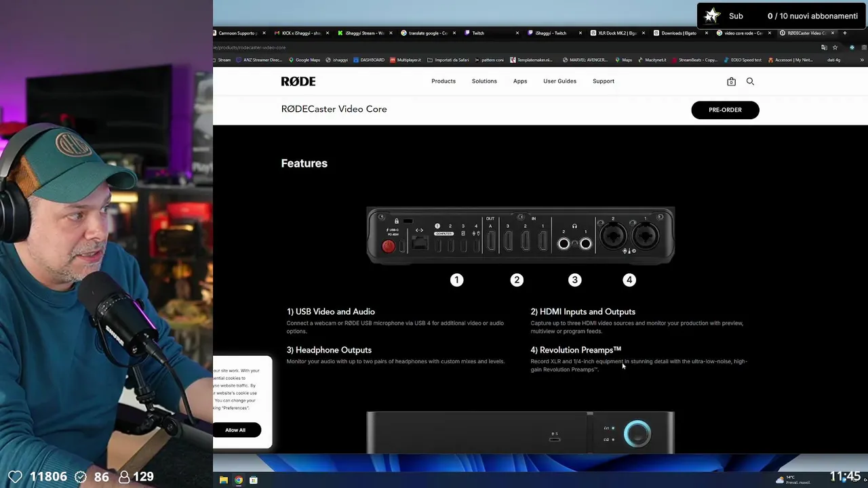Click Allow All in the cookie banner

[235, 430]
